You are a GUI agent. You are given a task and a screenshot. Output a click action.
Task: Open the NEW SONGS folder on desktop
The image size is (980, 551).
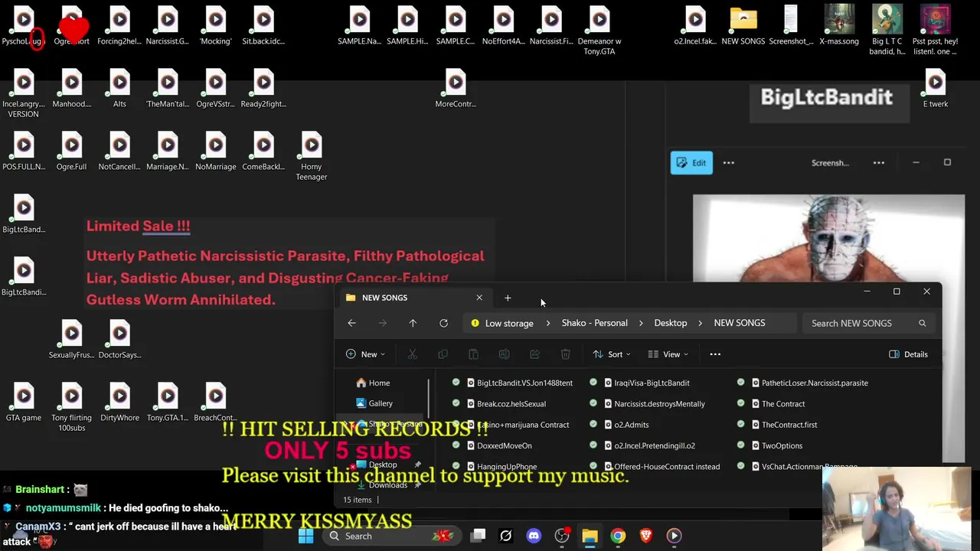click(743, 26)
